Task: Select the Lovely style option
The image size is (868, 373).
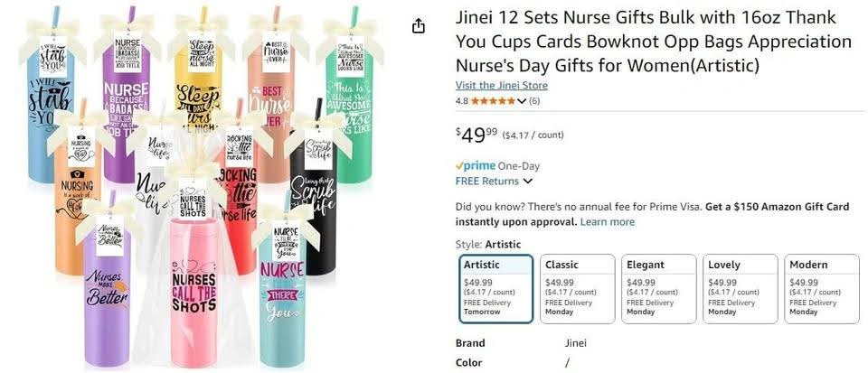Action: [x=740, y=288]
